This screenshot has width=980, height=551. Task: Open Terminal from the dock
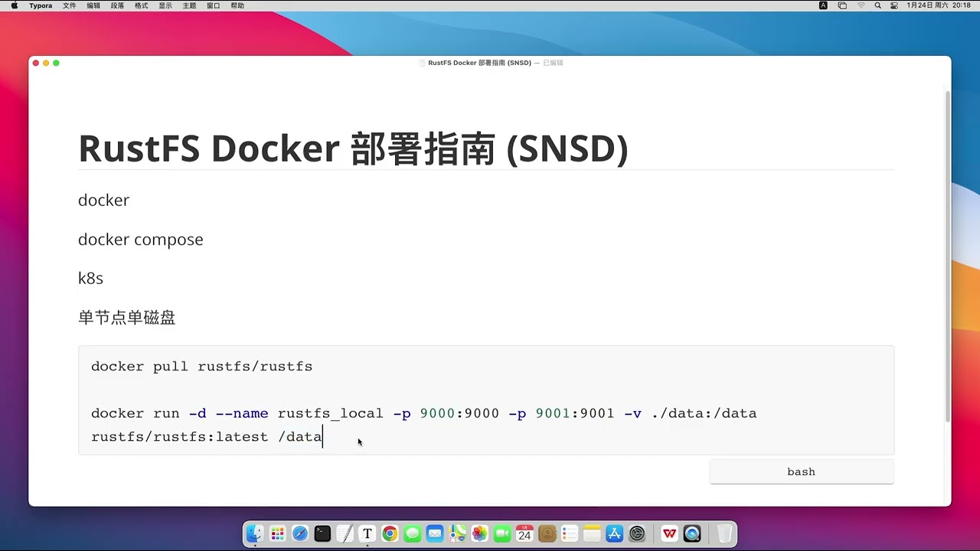click(322, 533)
